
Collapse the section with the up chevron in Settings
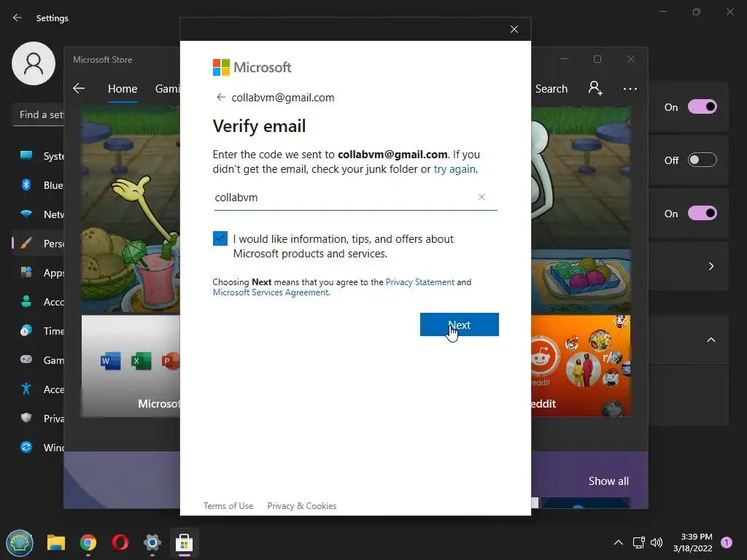coord(711,340)
